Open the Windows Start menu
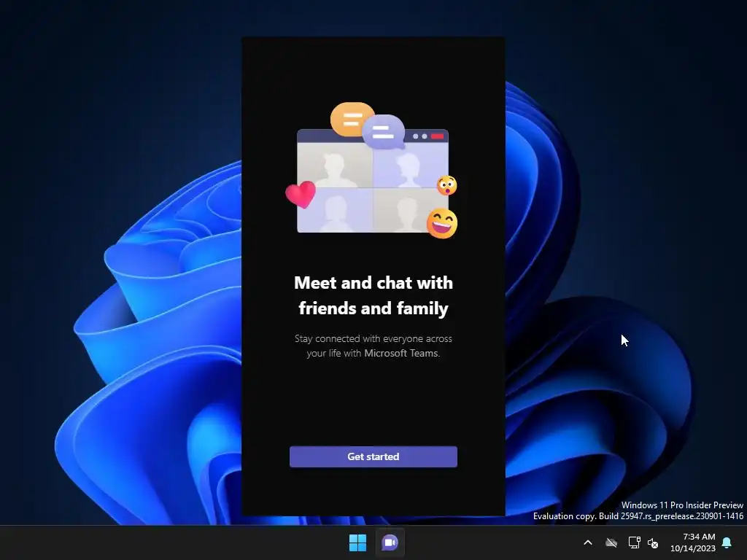 pyautogui.click(x=357, y=542)
